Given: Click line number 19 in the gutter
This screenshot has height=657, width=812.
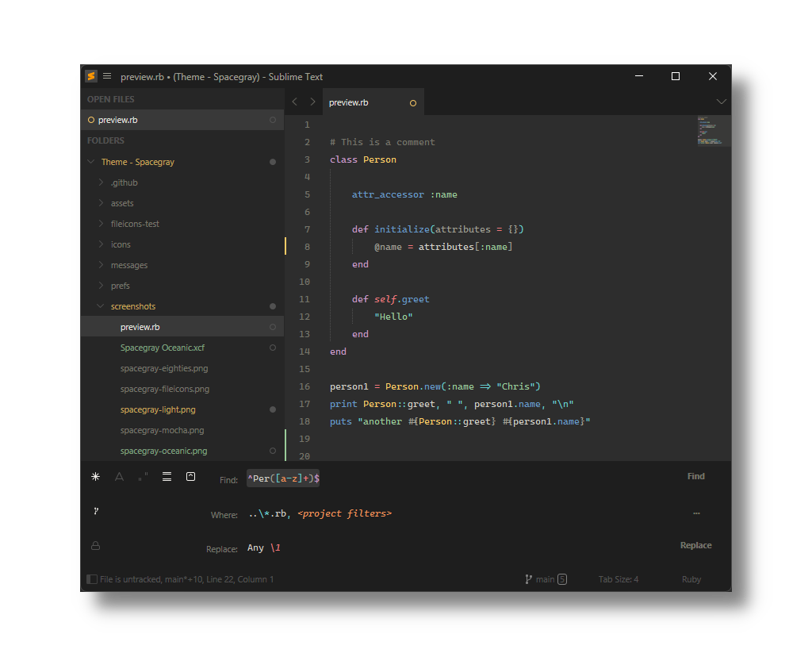Looking at the screenshot, I should (304, 439).
